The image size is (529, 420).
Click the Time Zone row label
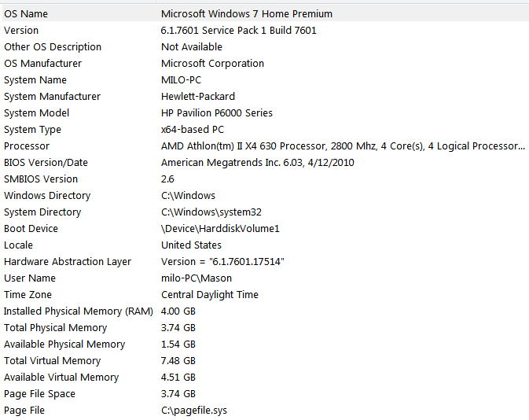(28, 295)
